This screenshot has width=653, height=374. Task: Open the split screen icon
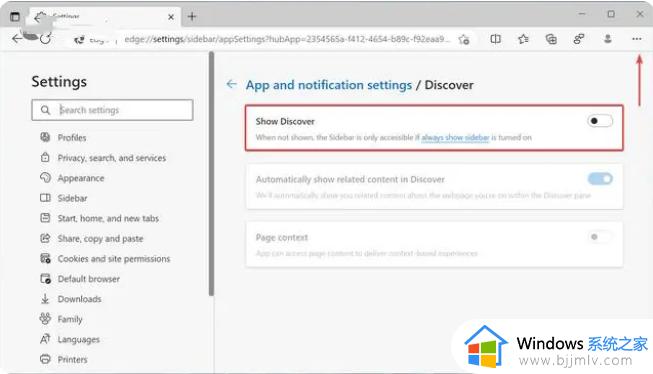[496, 39]
